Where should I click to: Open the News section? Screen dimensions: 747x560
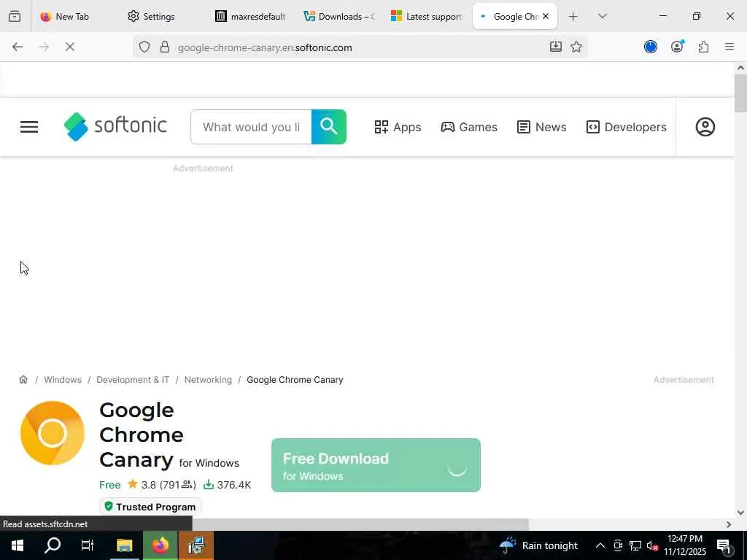542,127
